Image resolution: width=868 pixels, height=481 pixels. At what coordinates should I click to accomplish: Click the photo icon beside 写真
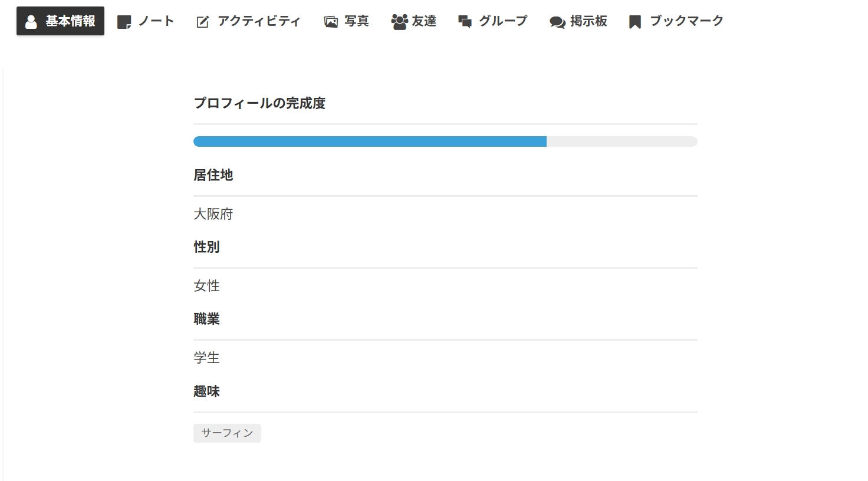[x=331, y=22]
